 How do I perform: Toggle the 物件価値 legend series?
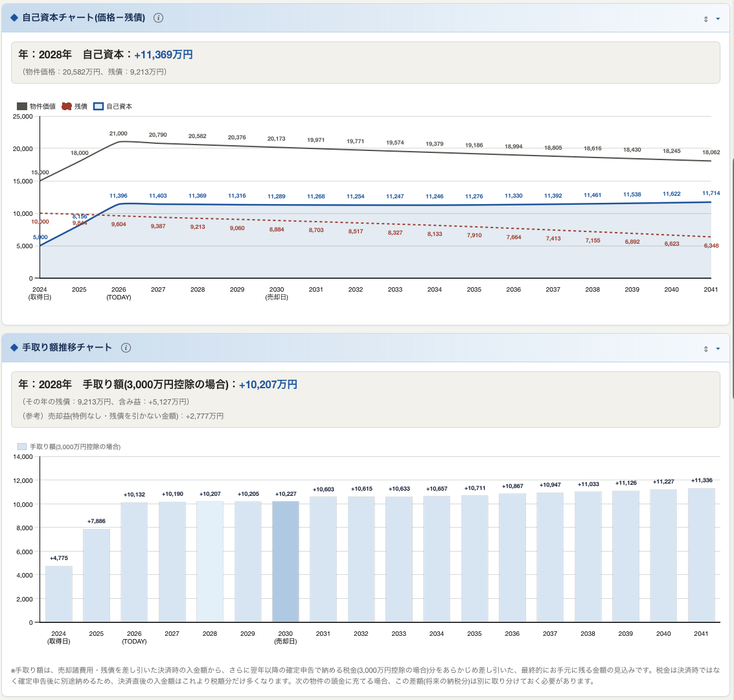[x=36, y=106]
